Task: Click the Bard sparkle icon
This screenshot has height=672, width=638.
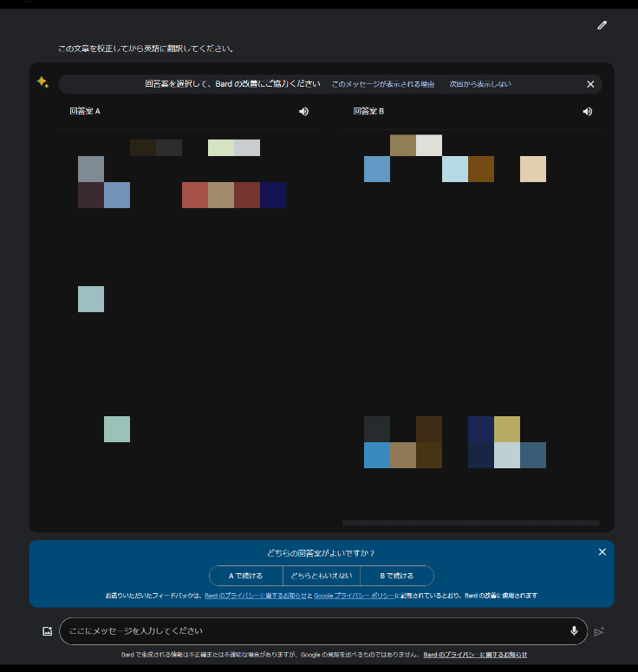Action: point(42,82)
